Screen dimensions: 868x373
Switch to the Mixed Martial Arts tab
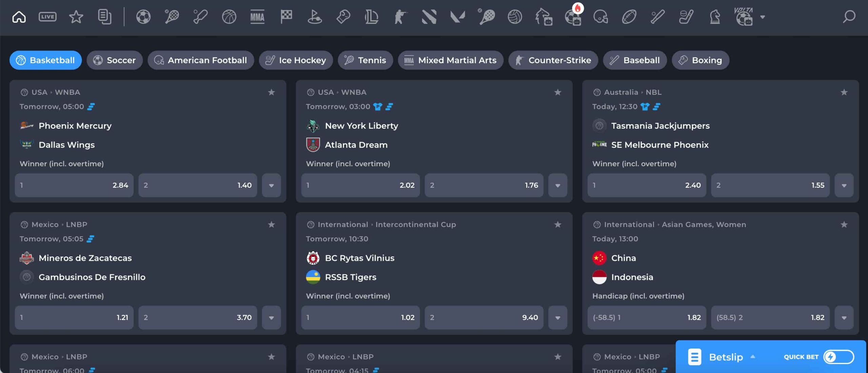[x=451, y=60]
